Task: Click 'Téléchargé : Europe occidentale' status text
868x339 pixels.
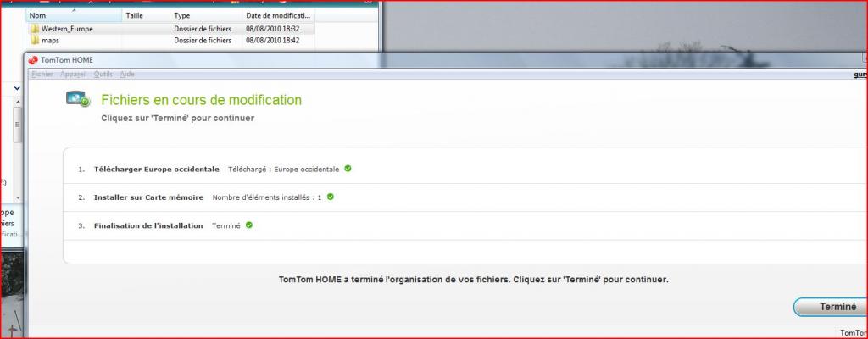Action: click(283, 169)
